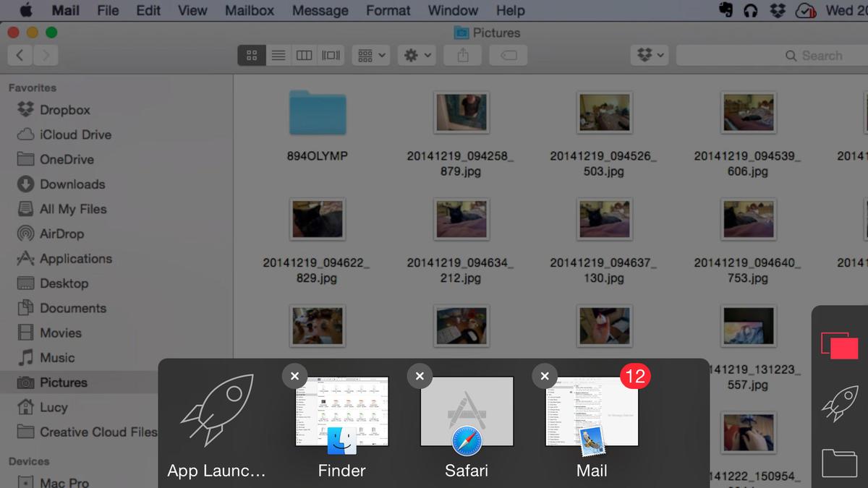Screen dimensions: 868x488
Task: Click the Share toolbar button
Action: (x=462, y=55)
